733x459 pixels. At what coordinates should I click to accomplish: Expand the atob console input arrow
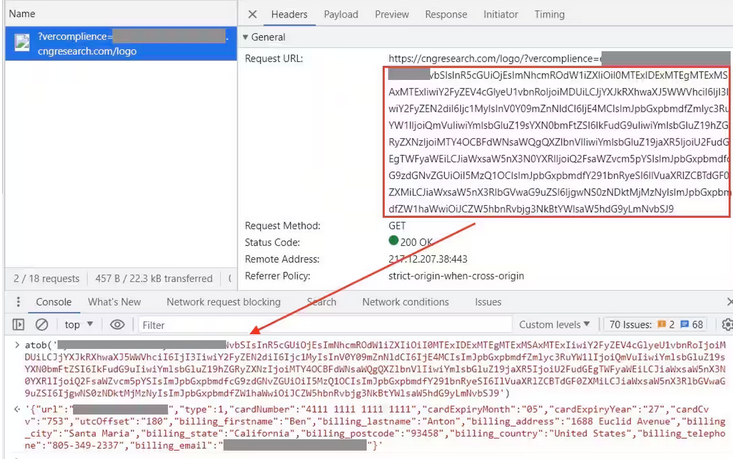[9, 345]
